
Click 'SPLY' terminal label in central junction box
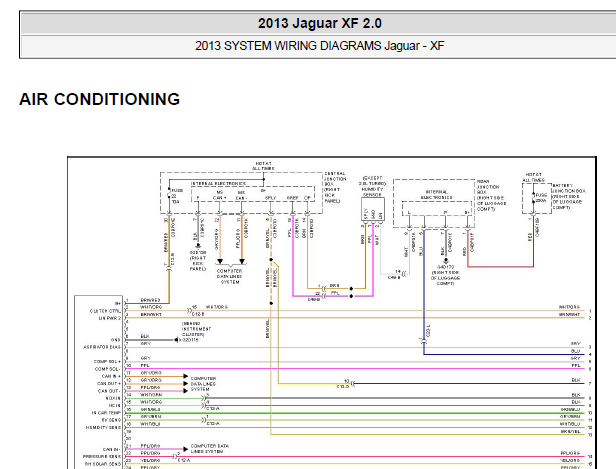point(270,198)
